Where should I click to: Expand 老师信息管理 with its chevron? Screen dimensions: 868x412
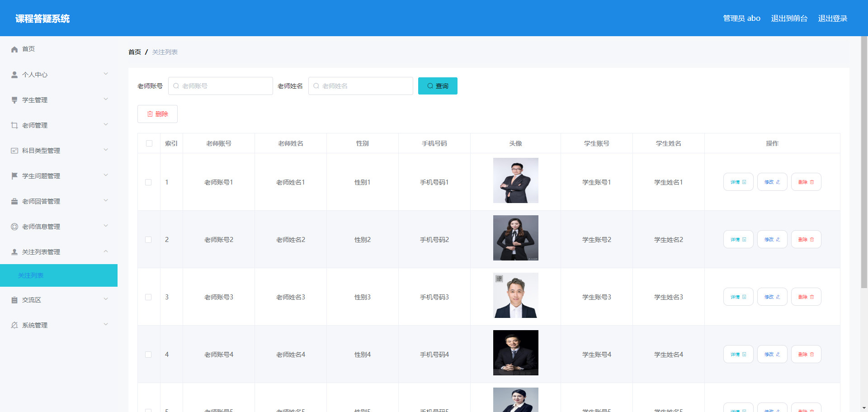(106, 226)
